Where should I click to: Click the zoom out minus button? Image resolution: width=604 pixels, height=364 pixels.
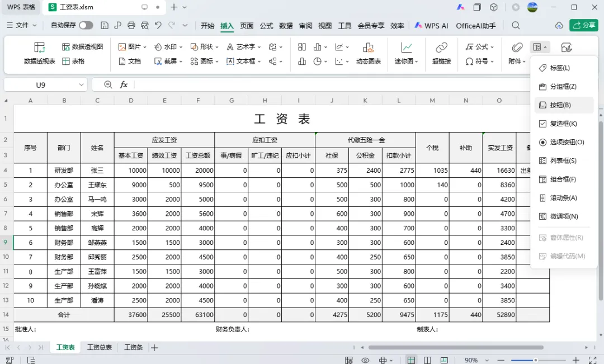click(501, 360)
